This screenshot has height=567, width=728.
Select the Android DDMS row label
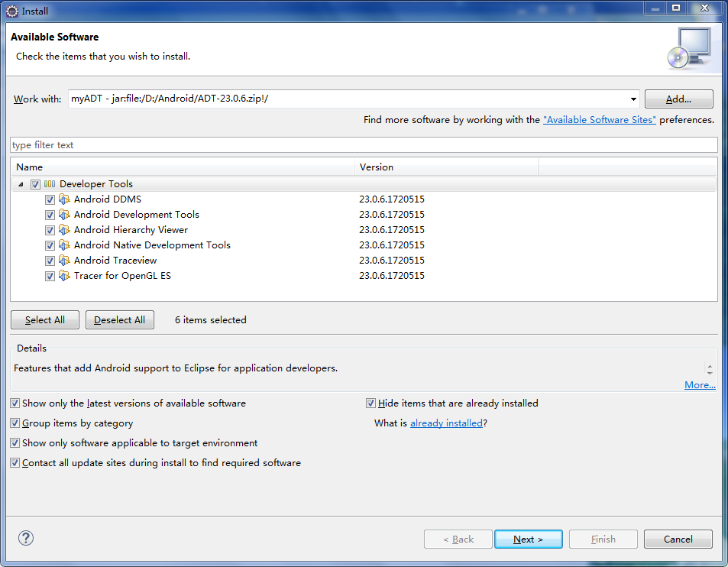(x=108, y=199)
